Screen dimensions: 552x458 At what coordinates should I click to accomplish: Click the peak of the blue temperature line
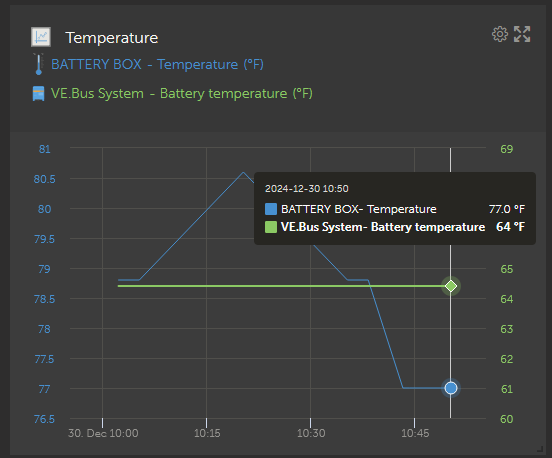pos(243,172)
